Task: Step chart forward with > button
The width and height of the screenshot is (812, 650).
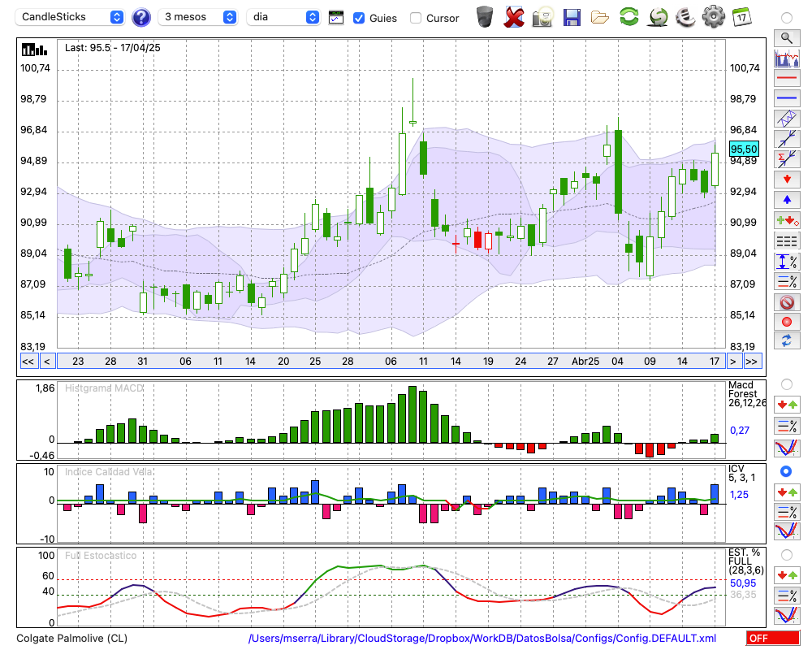Action: pos(732,362)
